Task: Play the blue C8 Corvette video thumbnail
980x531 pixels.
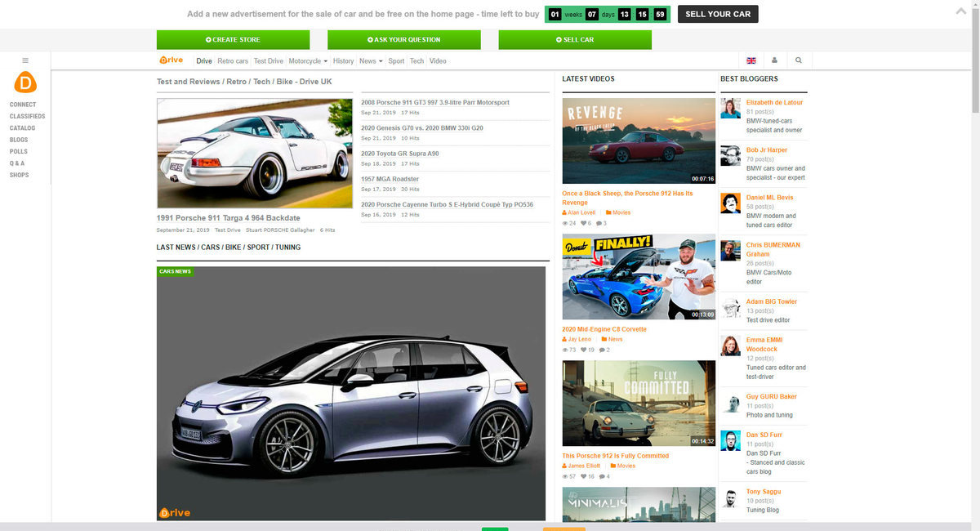Action: [x=639, y=276]
